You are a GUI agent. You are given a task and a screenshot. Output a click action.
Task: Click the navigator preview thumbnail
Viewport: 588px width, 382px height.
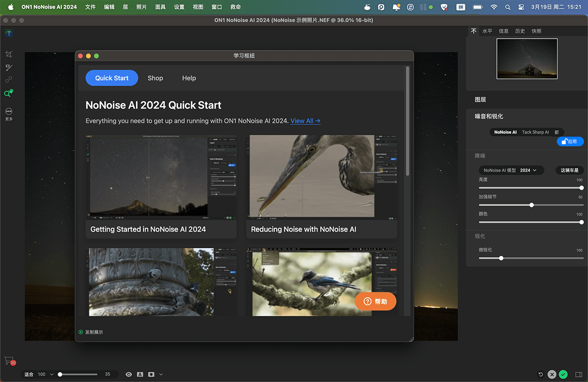[x=527, y=58]
